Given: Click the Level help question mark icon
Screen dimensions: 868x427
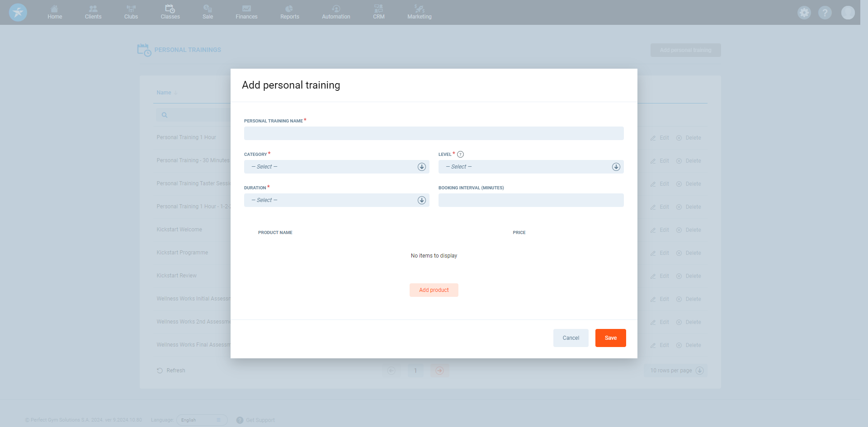Looking at the screenshot, I should click(460, 154).
